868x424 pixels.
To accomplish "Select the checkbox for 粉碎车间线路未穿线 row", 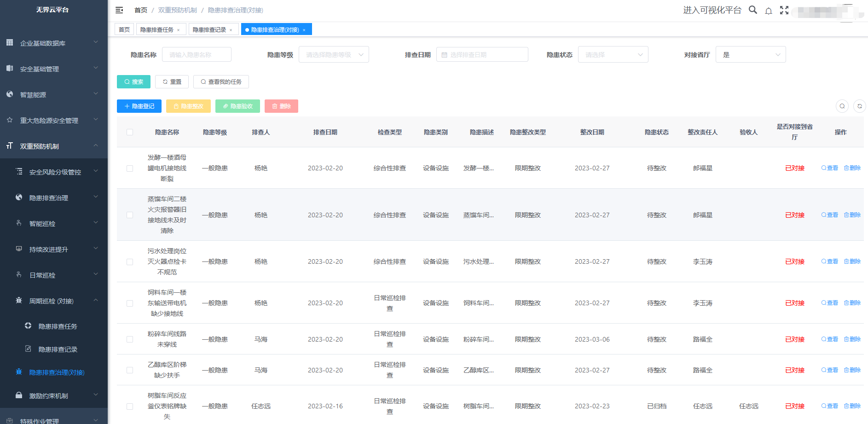I will [x=130, y=339].
